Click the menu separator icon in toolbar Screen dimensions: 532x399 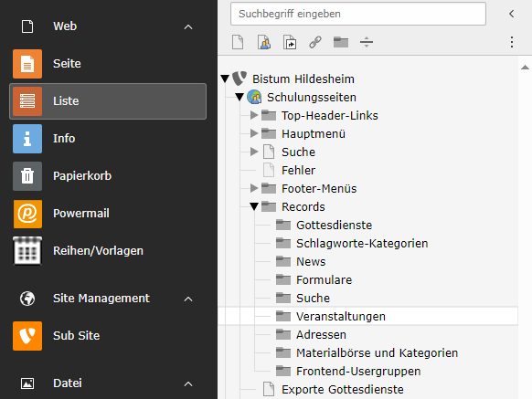(x=367, y=42)
